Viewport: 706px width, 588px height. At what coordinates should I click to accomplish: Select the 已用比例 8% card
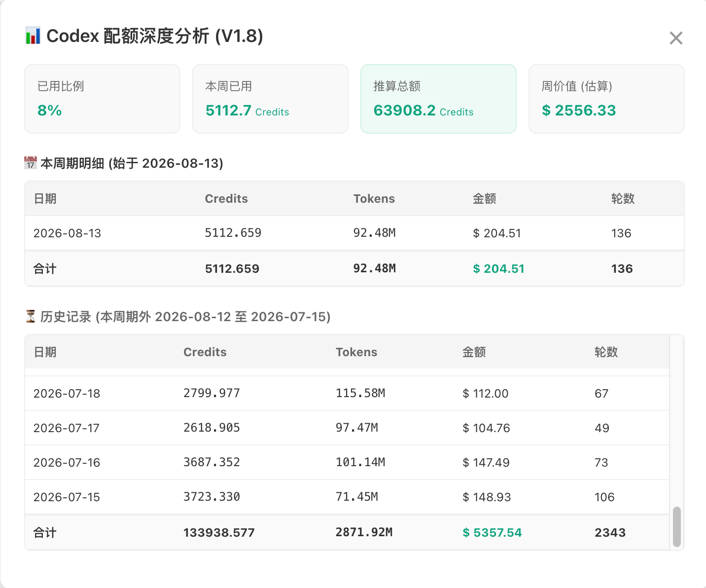pyautogui.click(x=103, y=99)
